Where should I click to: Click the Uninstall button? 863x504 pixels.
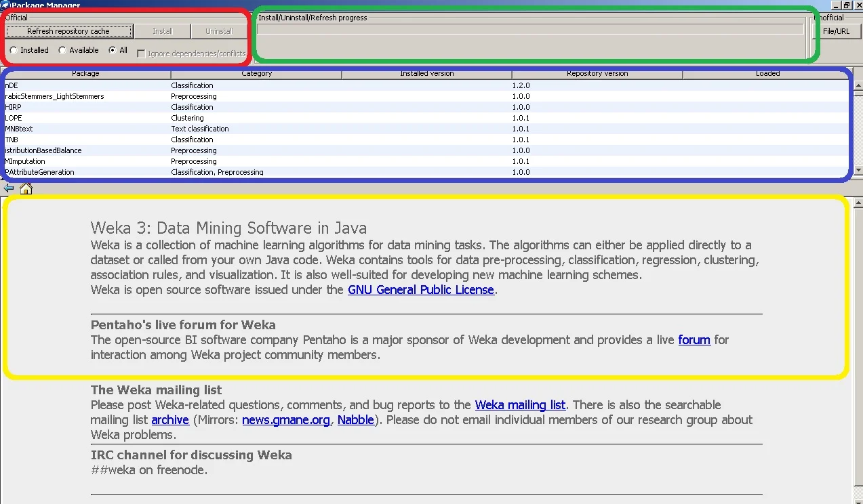[x=219, y=31]
